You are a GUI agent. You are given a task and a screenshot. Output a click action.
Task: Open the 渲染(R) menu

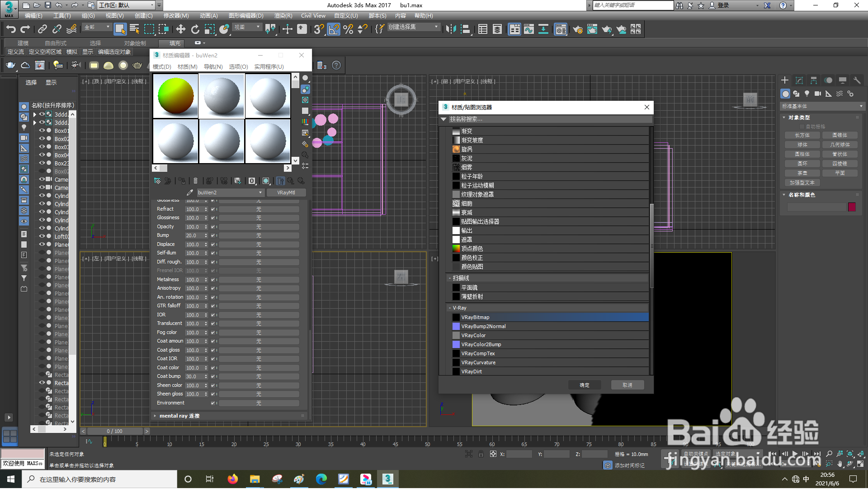pos(283,16)
